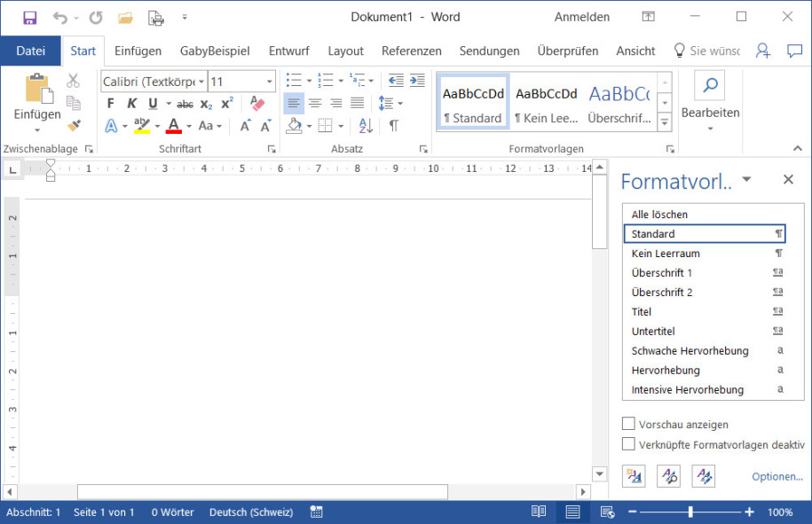This screenshot has width=812, height=524.
Task: Apply the red font color swatch
Action: (173, 126)
